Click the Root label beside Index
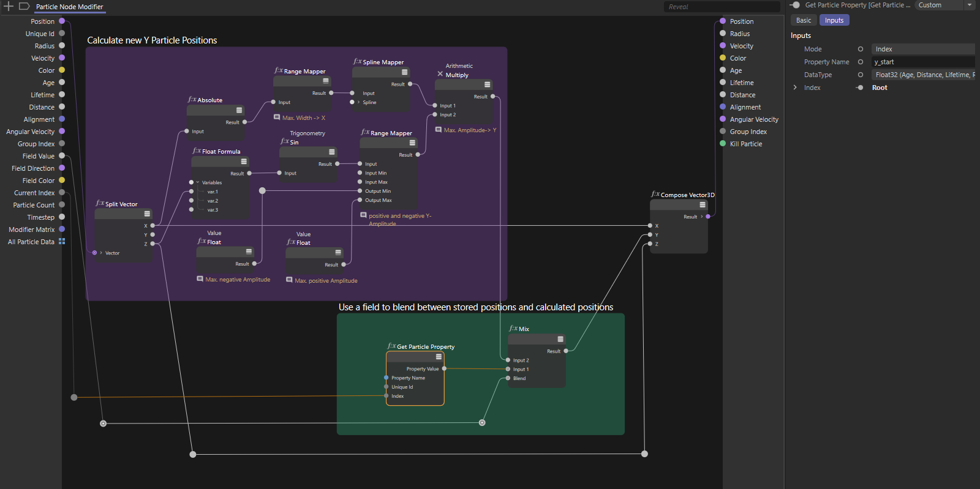Screen dimensions: 980x489 [x=879, y=88]
